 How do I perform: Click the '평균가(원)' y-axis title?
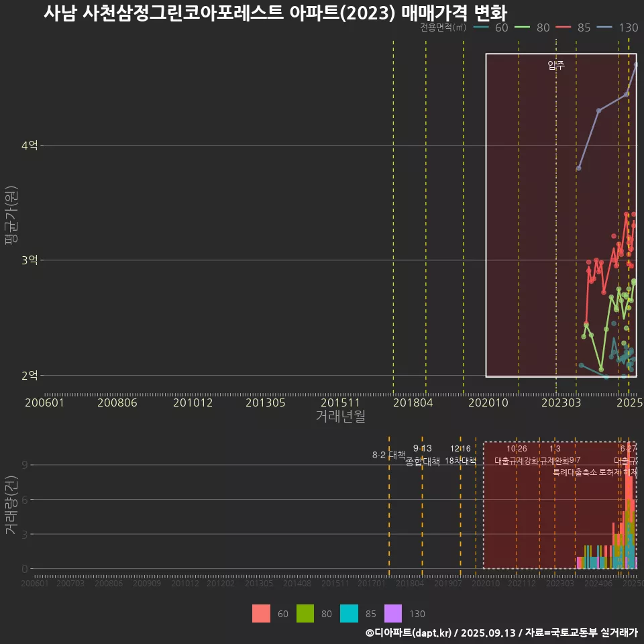point(11,215)
